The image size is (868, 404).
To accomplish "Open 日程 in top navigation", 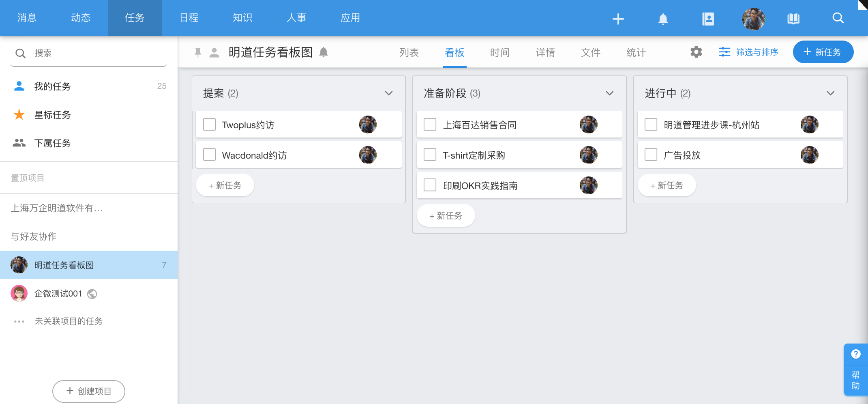I will click(x=189, y=18).
